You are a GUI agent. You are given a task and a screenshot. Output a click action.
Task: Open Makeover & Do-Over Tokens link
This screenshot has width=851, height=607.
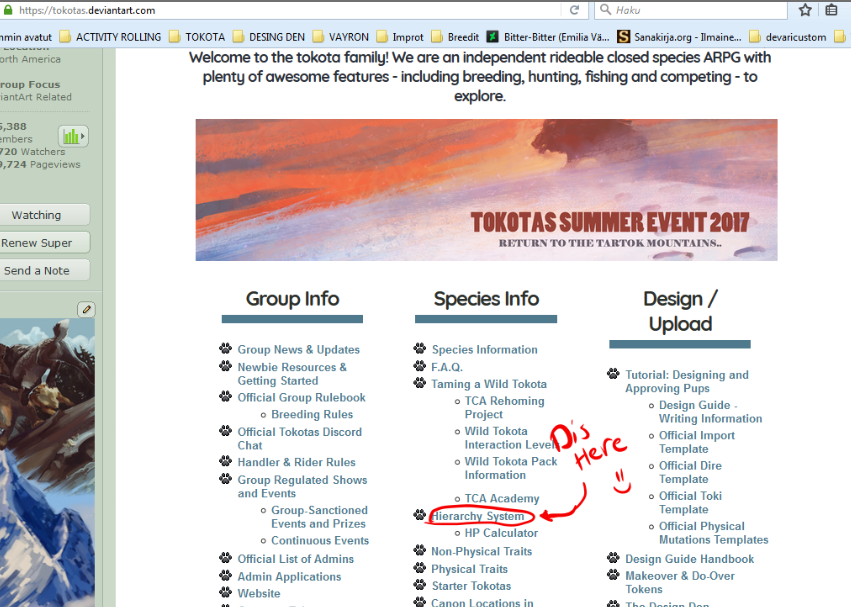(x=679, y=582)
